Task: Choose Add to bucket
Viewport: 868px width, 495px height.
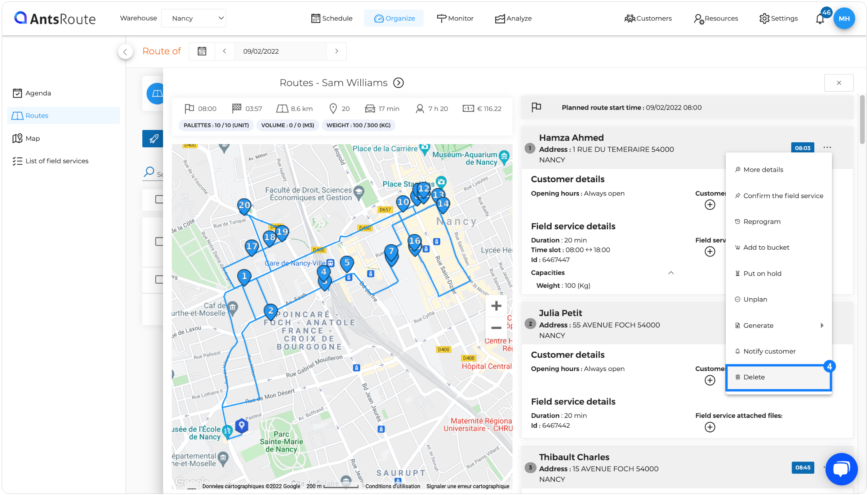Action: click(778, 247)
